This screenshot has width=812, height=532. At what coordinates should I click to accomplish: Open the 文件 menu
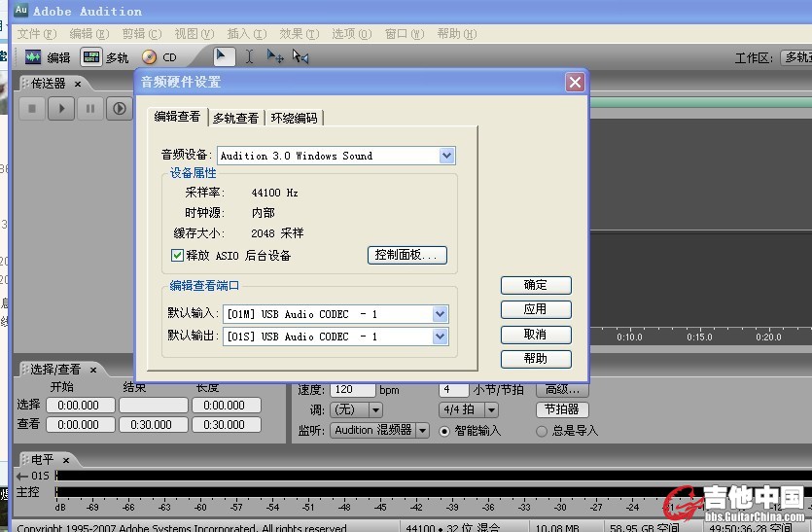coord(37,34)
